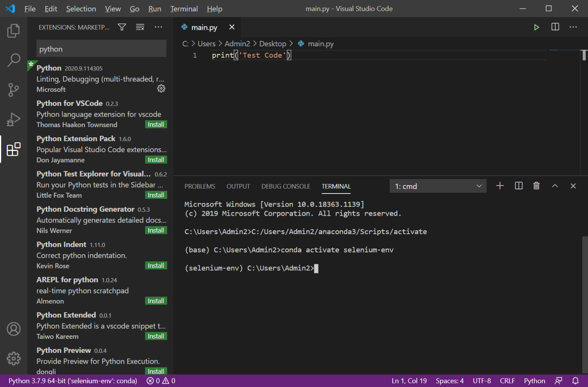Open settings for the installed Python extension
Image resolution: width=588 pixels, height=387 pixels.
click(161, 88)
